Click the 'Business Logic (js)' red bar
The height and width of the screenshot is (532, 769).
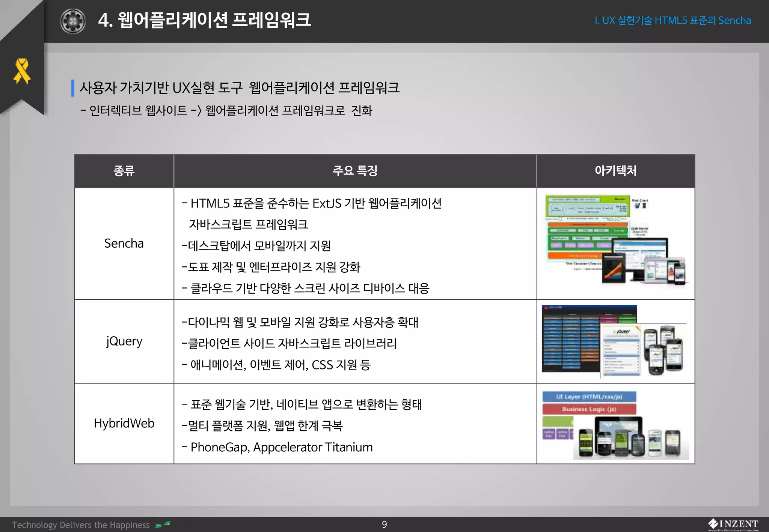[x=589, y=409]
